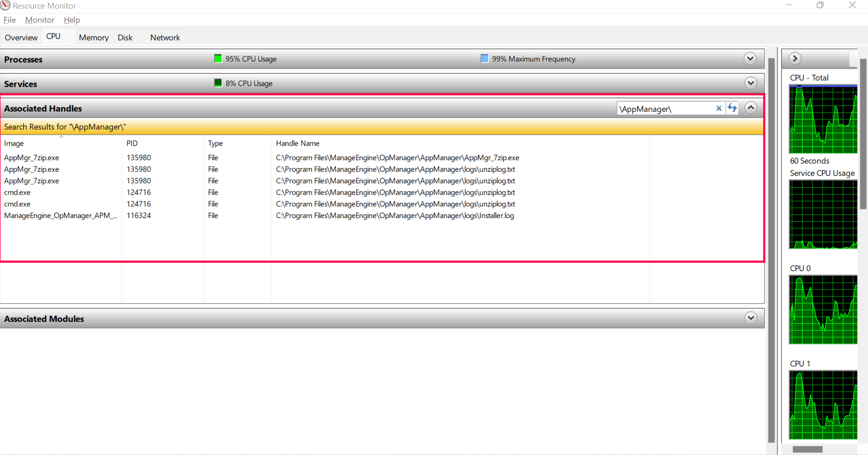The image size is (868, 455).
Task: Click the Processes section header title
Action: 23,59
